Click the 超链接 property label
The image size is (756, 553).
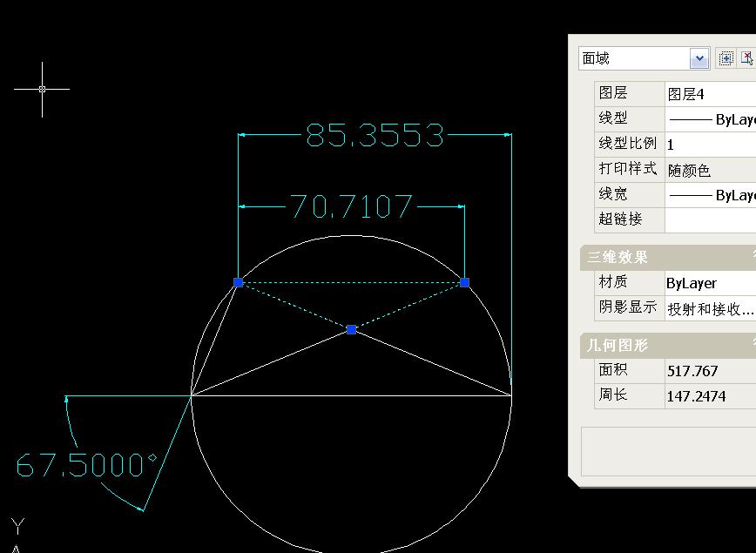[620, 219]
